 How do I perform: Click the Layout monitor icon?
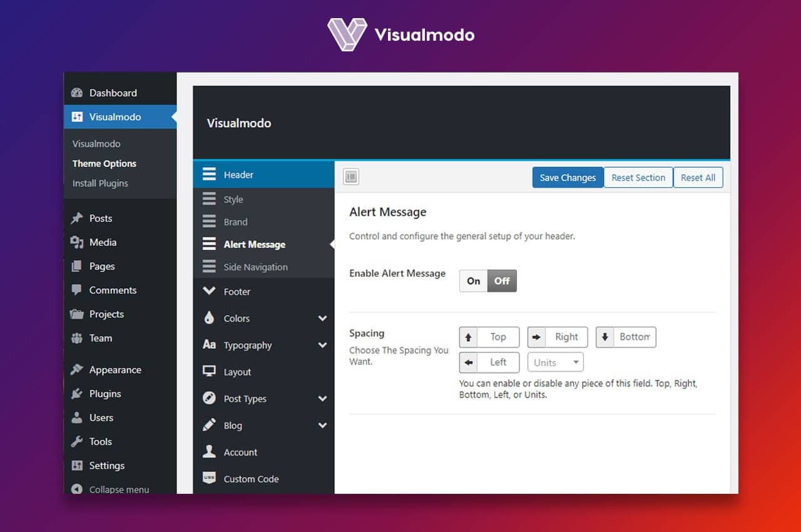pyautogui.click(x=210, y=372)
